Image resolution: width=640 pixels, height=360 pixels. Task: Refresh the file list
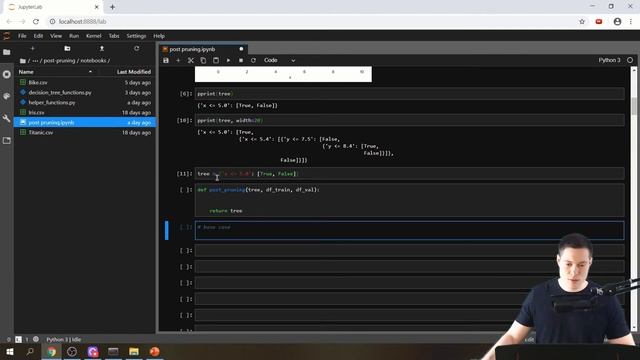coord(136,49)
